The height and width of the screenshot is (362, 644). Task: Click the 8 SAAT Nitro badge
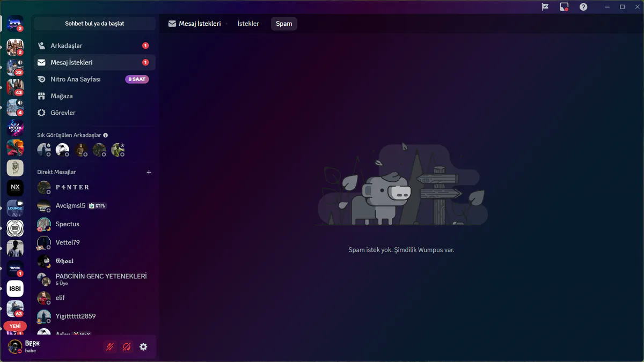coord(137,79)
